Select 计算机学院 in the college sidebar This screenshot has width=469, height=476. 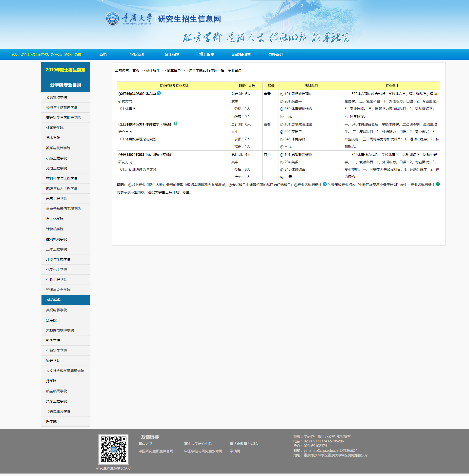(x=55, y=229)
